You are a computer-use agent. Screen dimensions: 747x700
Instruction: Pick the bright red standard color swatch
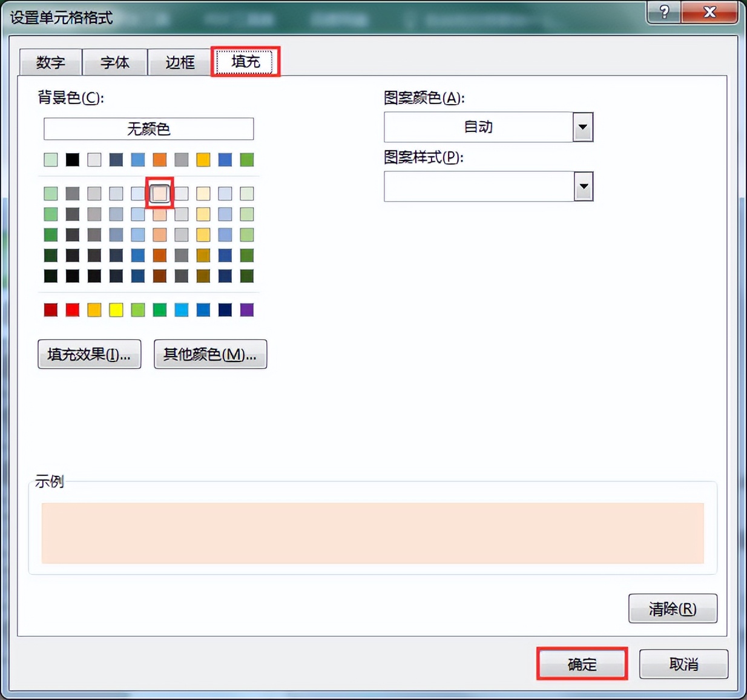coord(72,310)
